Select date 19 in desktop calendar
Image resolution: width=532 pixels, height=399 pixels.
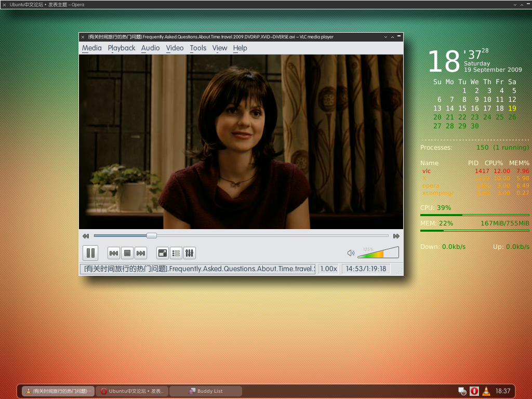tap(512, 108)
